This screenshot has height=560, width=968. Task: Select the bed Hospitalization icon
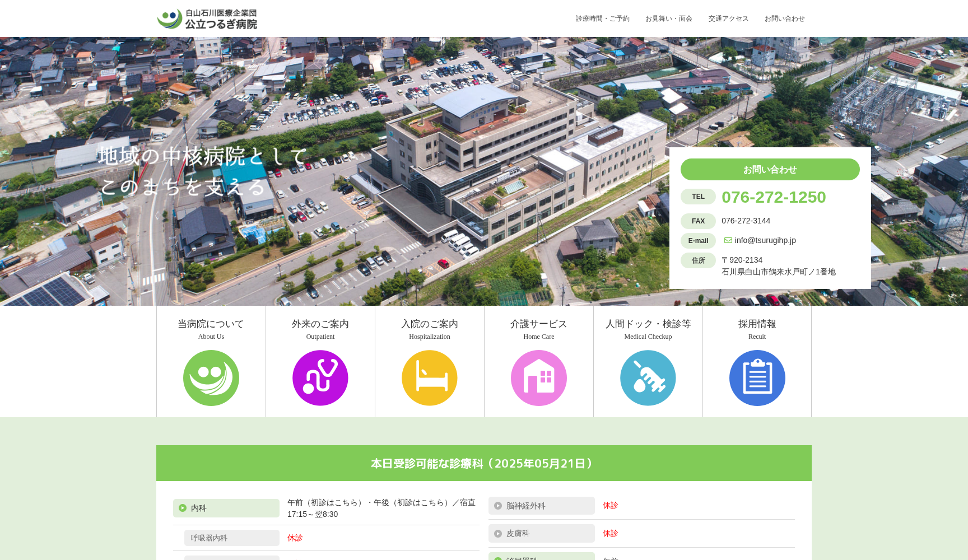coord(429,377)
